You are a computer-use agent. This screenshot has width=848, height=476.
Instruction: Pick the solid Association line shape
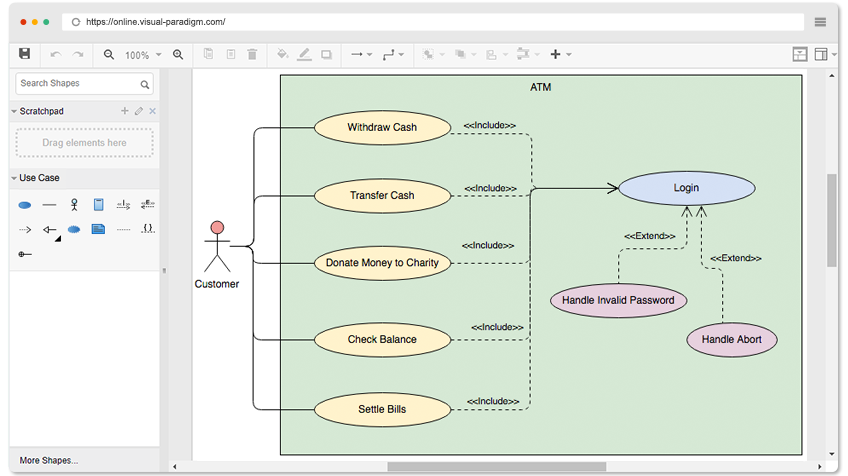click(49, 205)
